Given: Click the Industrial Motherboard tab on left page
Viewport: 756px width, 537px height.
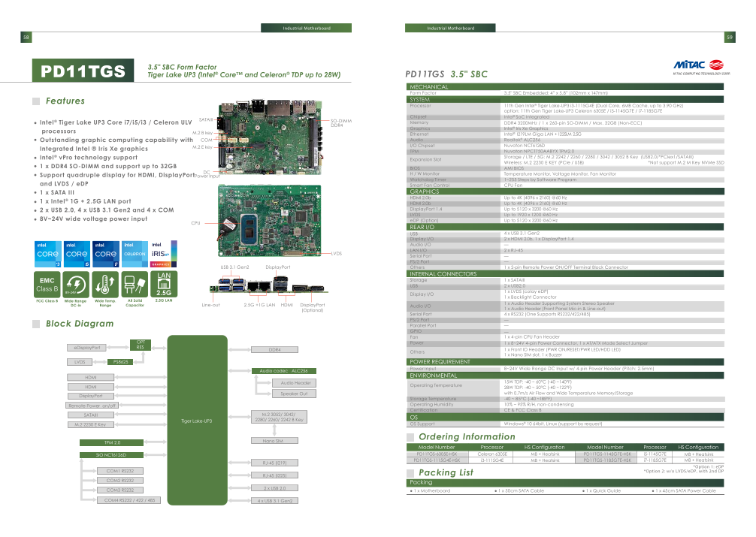Looking at the screenshot, I should [306, 28].
